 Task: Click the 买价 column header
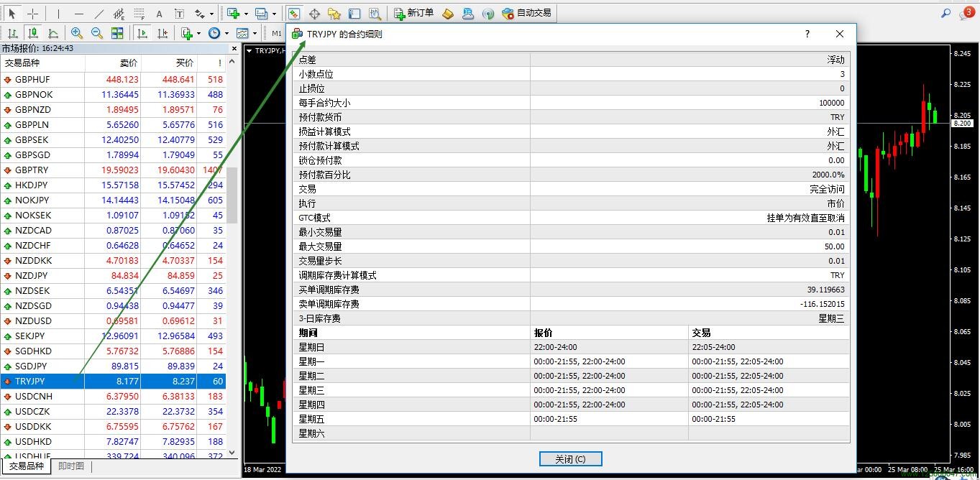pos(170,63)
